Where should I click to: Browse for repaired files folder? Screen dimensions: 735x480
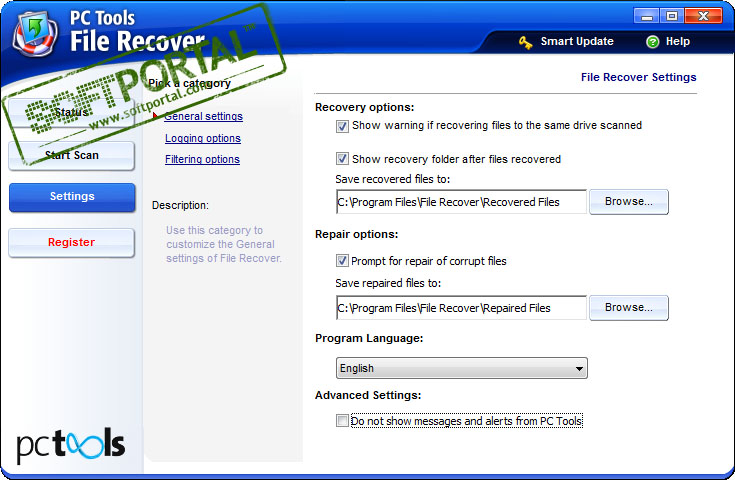tap(629, 308)
